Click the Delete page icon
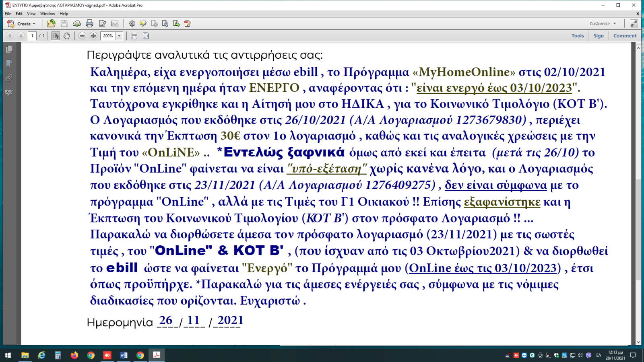 click(154, 24)
